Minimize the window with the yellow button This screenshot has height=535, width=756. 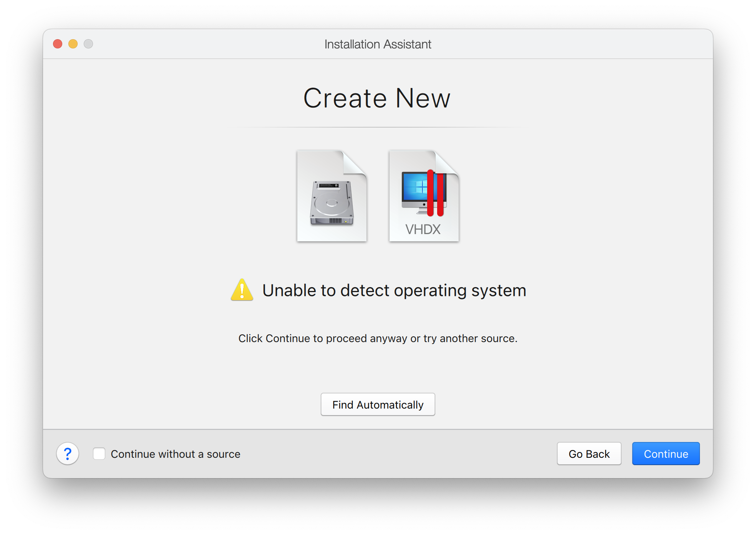pos(73,44)
